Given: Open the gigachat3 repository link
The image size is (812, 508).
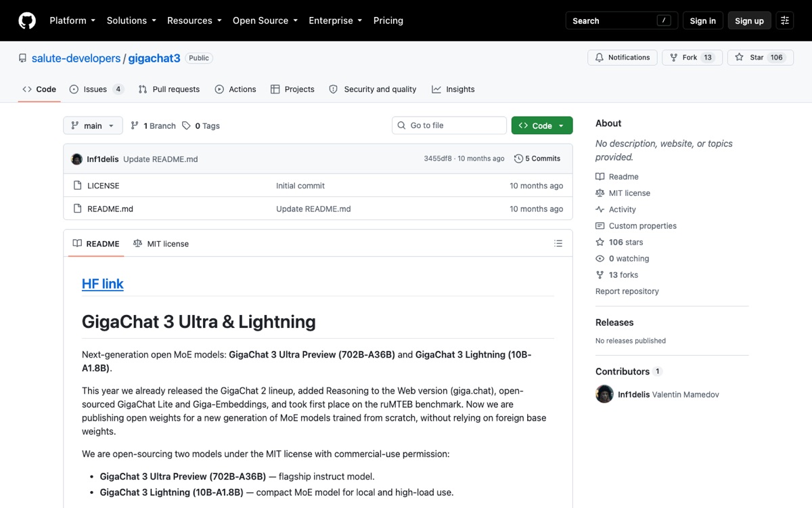Looking at the screenshot, I should [154, 58].
